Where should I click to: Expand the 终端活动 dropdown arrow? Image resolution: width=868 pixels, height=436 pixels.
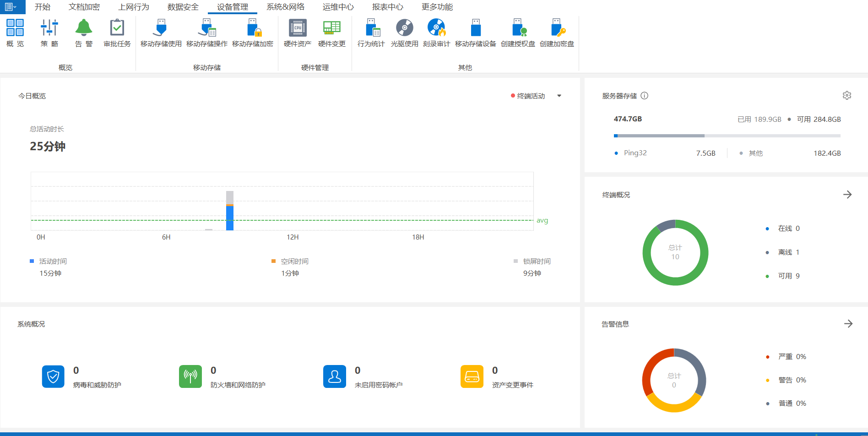(x=559, y=96)
